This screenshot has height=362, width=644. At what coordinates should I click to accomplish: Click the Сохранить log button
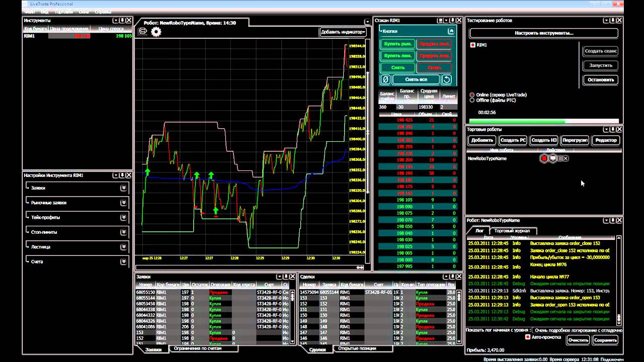pos(605,340)
